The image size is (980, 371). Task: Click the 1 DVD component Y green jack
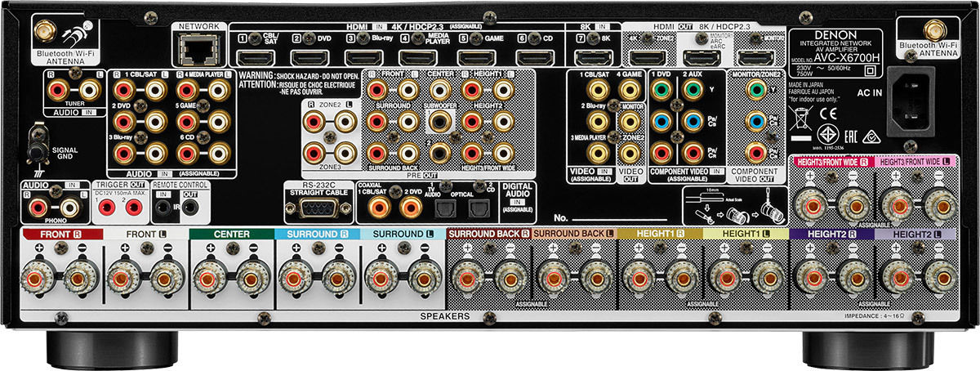(661, 92)
